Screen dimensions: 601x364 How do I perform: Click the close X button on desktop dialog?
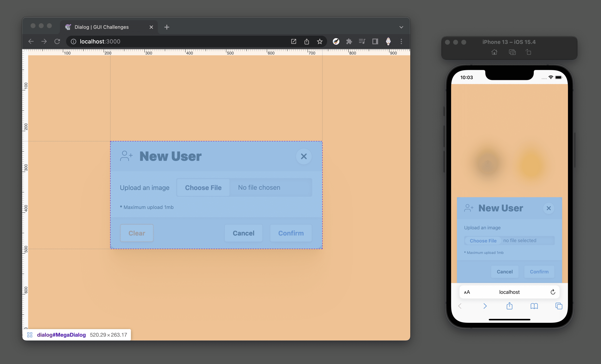304,156
